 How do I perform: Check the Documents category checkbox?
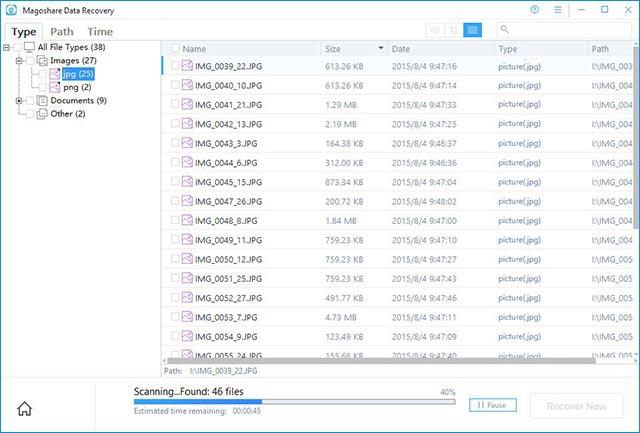[30, 100]
